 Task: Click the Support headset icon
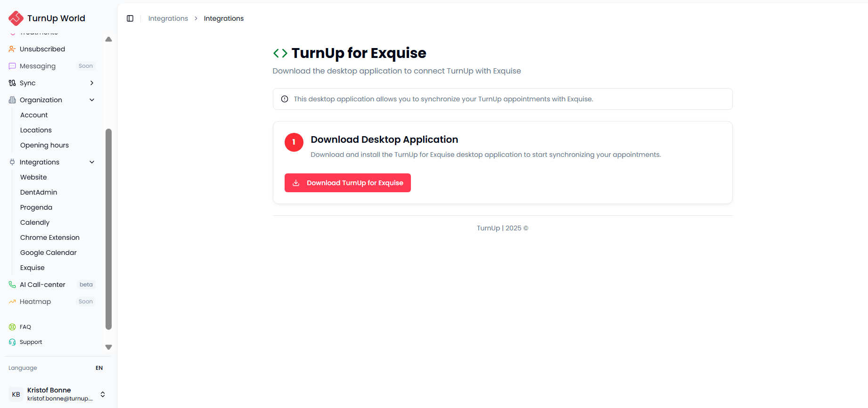point(12,342)
